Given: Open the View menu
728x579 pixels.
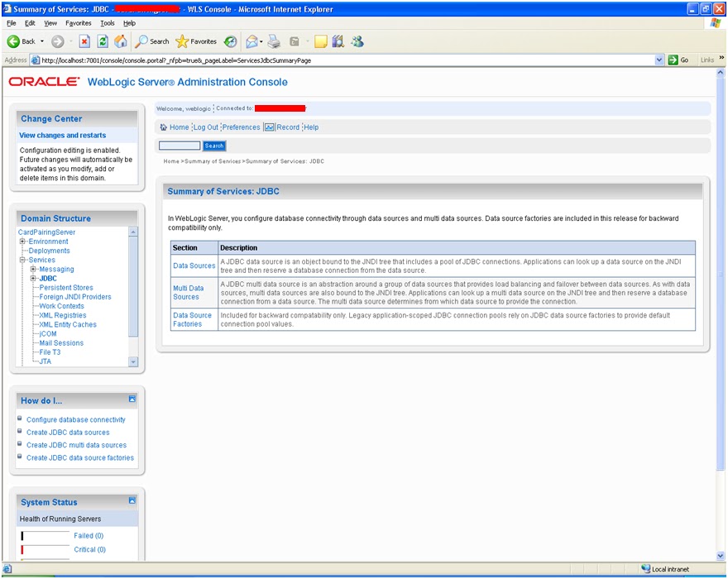Looking at the screenshot, I should coord(50,23).
